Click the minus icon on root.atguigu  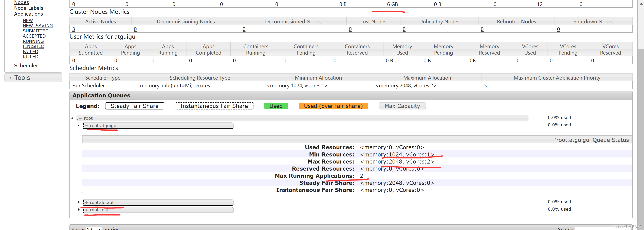coord(86,126)
